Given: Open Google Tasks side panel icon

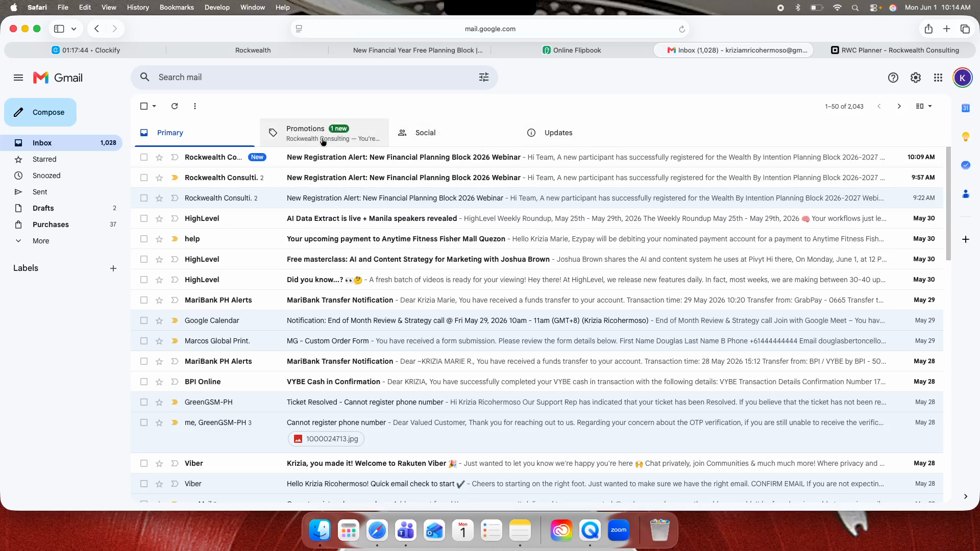Looking at the screenshot, I should 965,165.
